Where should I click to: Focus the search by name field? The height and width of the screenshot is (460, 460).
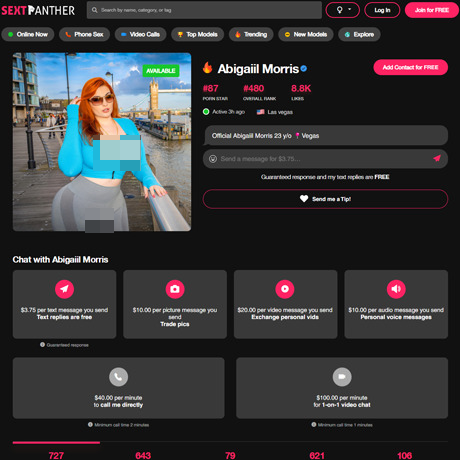(204, 10)
